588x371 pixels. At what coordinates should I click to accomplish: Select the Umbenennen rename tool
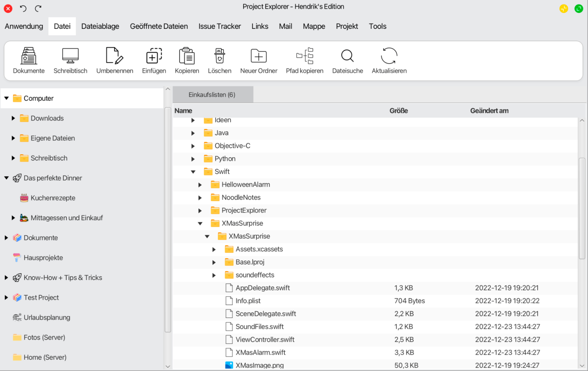[115, 61]
